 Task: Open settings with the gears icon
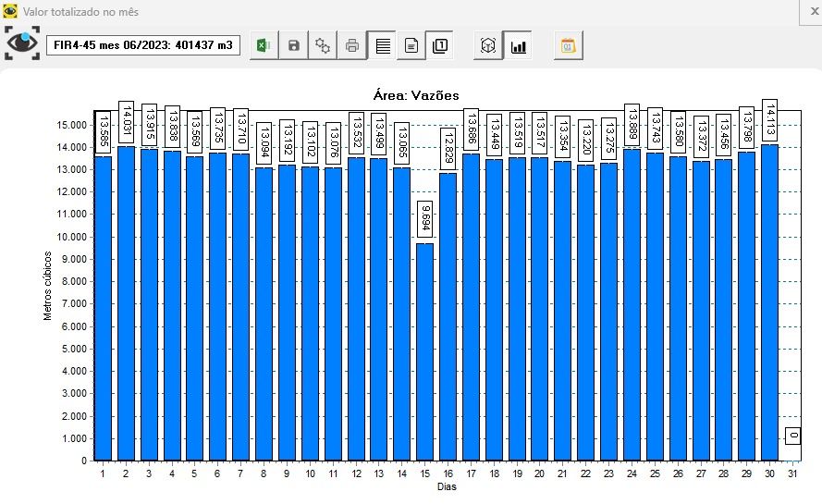coord(323,45)
